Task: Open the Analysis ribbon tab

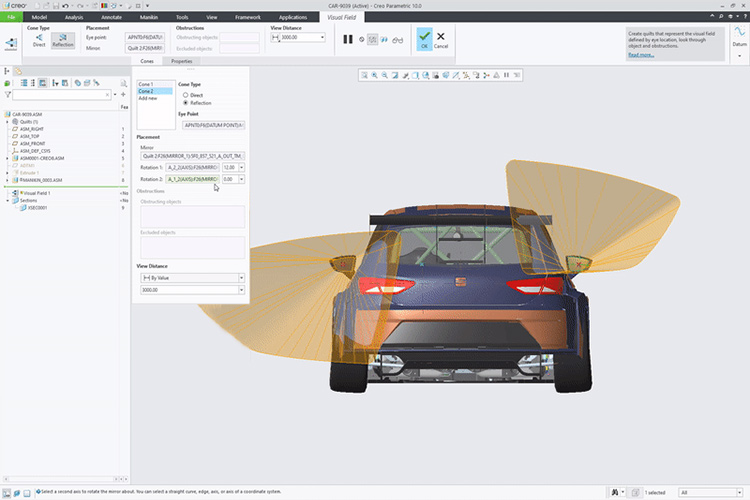Action: tap(75, 17)
